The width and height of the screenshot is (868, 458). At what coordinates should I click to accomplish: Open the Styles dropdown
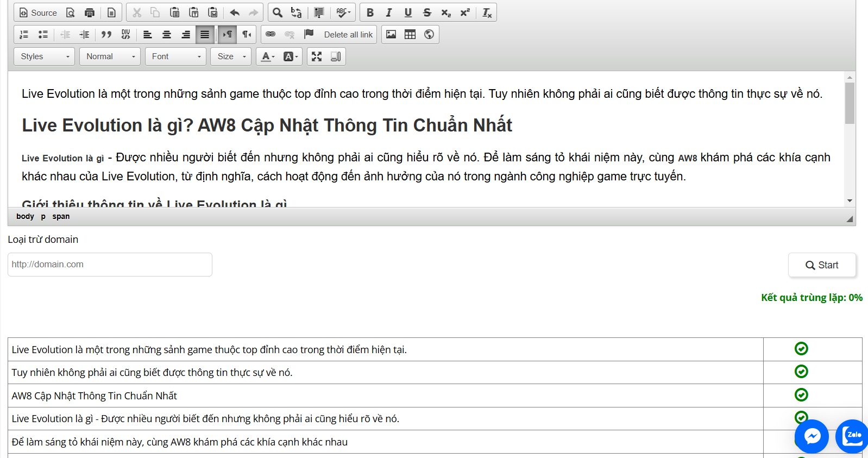tap(45, 57)
